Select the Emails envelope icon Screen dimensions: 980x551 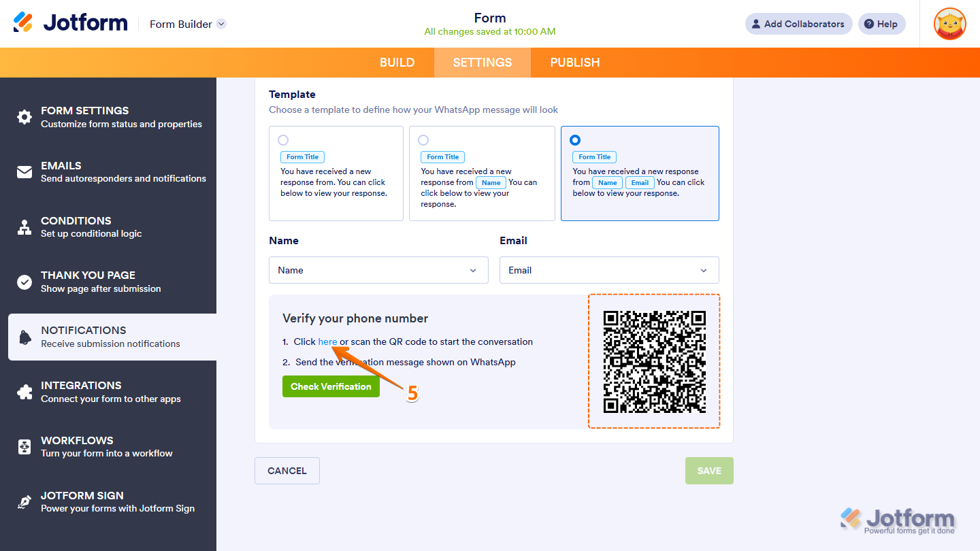(x=24, y=171)
